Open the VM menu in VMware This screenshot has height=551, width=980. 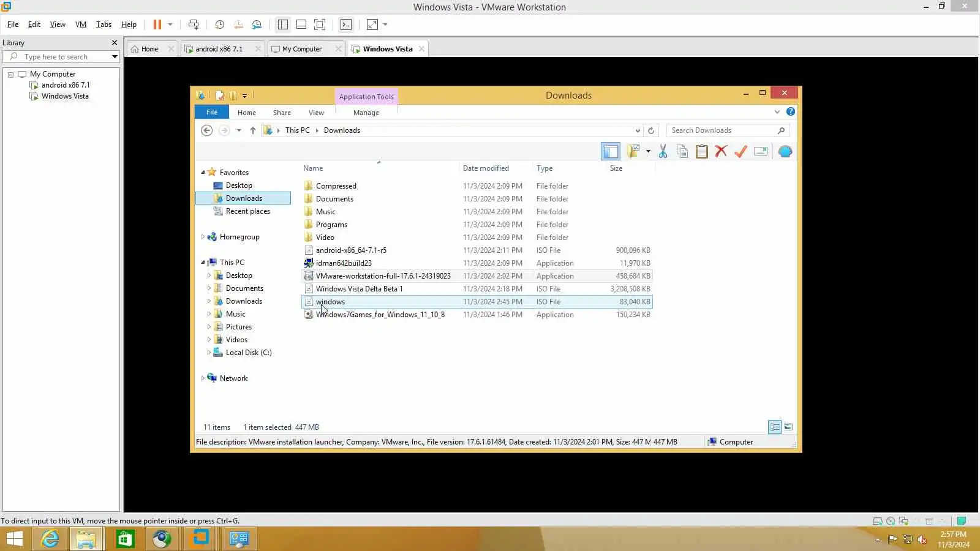pos(81,24)
